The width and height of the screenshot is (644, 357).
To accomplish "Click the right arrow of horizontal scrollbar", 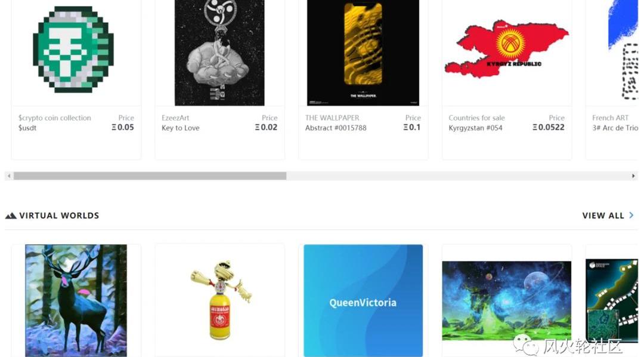I will pyautogui.click(x=633, y=176).
